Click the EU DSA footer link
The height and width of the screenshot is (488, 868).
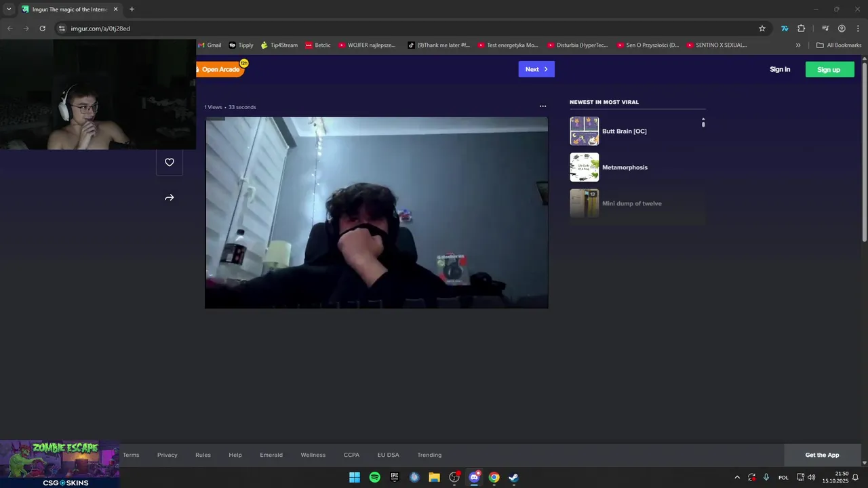(389, 455)
